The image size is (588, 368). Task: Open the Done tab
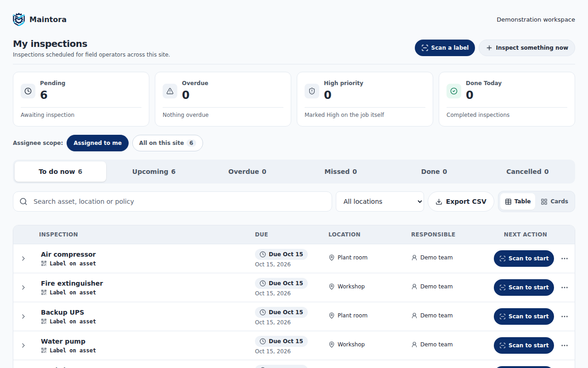[x=434, y=172]
